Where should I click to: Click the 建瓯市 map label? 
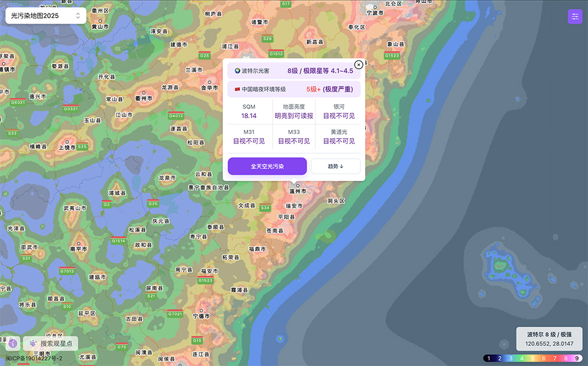98,277
